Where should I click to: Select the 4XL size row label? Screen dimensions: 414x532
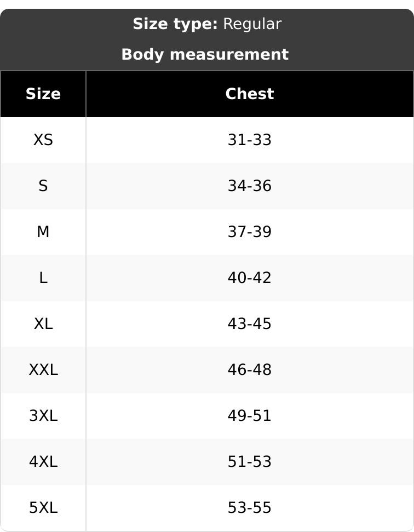(x=43, y=462)
